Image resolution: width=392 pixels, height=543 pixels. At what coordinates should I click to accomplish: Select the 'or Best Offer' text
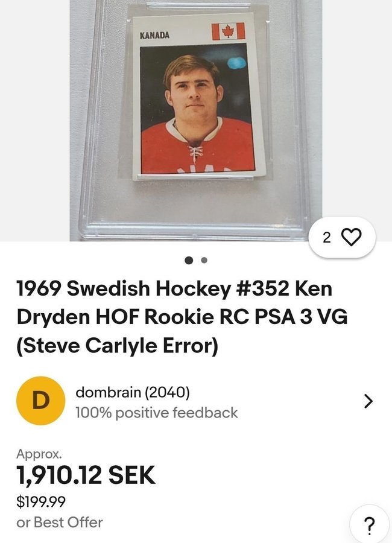(x=60, y=522)
